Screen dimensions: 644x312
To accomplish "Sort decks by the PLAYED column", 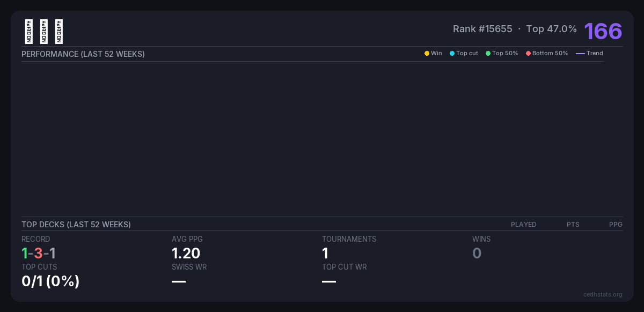I will point(523,225).
